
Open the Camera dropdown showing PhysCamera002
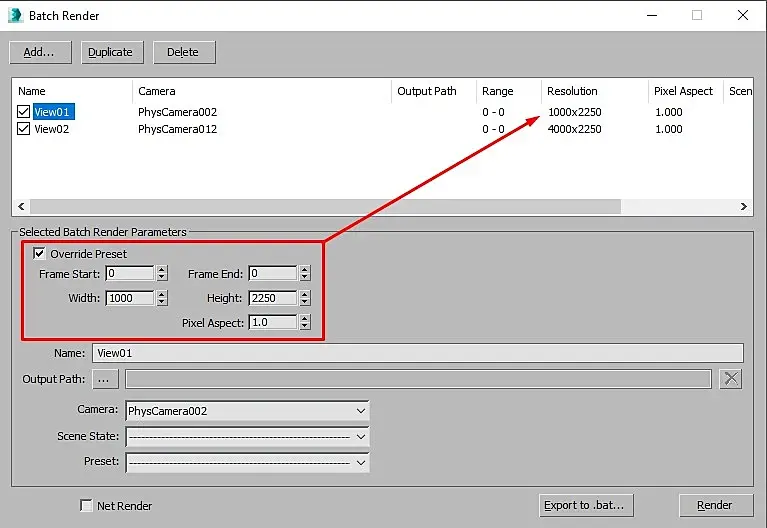pyautogui.click(x=247, y=411)
